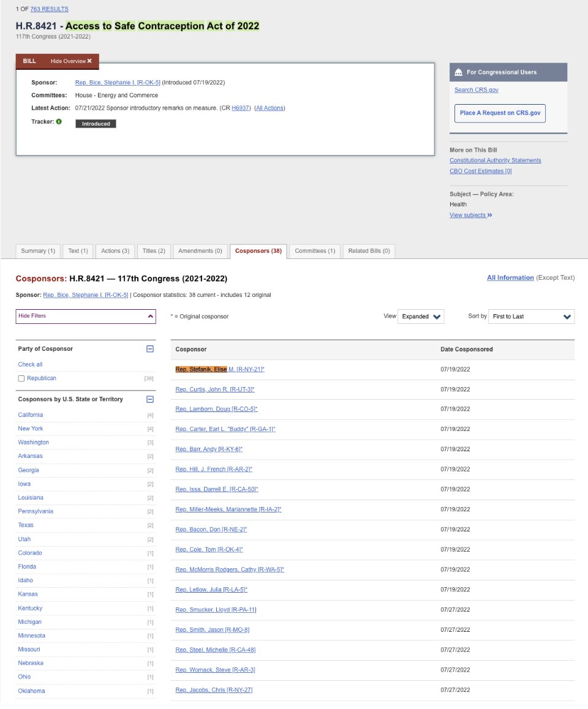Open Rep. Hill, J. French cosponsor link

214,470
